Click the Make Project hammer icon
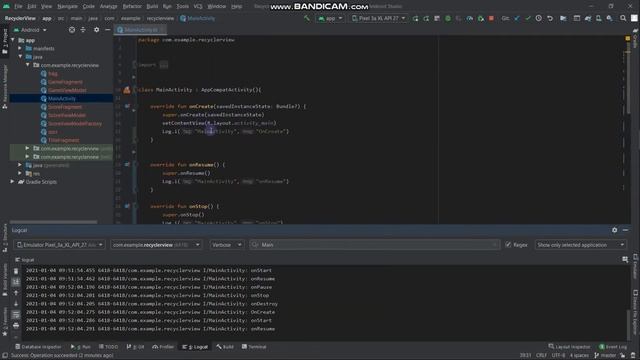Screen dimensions: 640x360 click(x=307, y=18)
